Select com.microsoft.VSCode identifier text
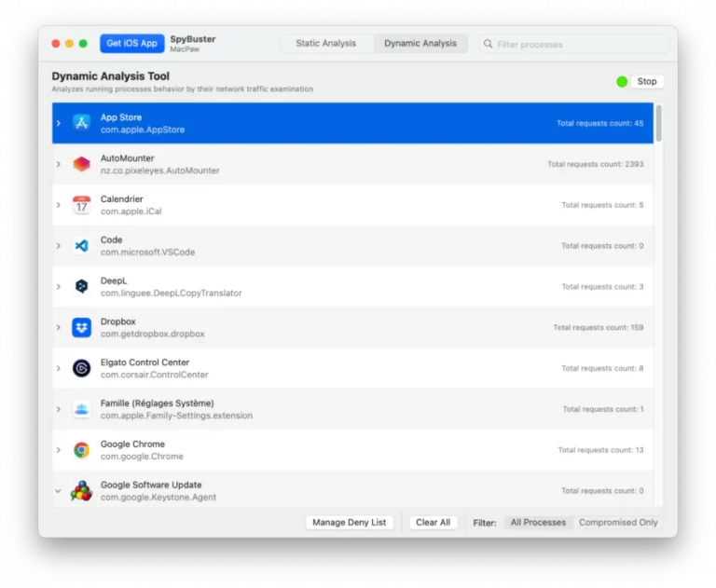716x588 pixels. click(x=147, y=252)
